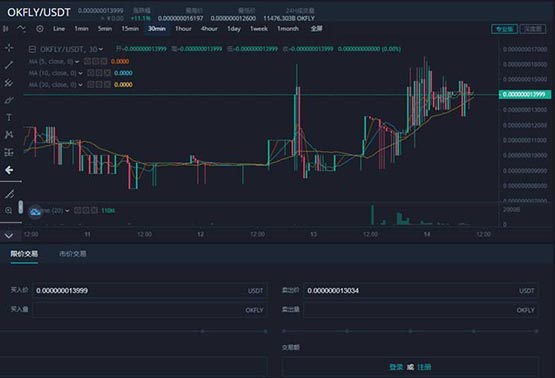The image size is (555, 378).
Task: Select the position forecast tool
Action: 9,152
